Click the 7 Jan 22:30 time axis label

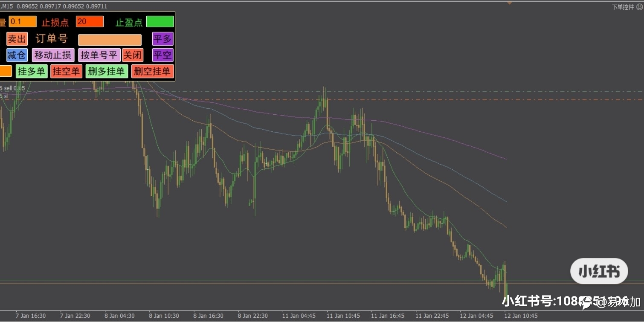[x=75, y=316]
